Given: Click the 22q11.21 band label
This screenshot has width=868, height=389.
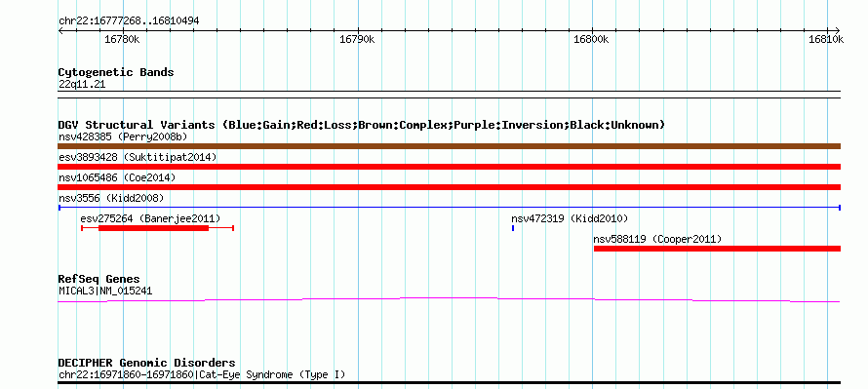Looking at the screenshot, I should click(x=82, y=85).
